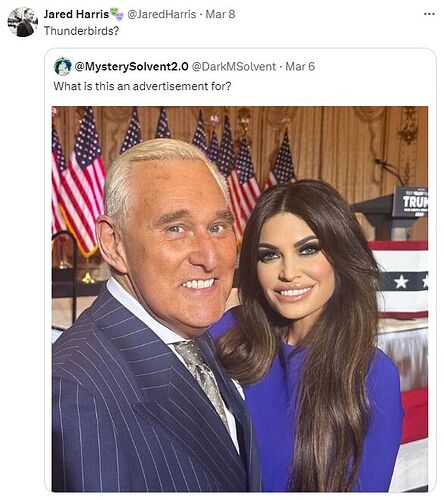
Task: Click the silver polka-dot tie in photo
Action: coord(203,377)
